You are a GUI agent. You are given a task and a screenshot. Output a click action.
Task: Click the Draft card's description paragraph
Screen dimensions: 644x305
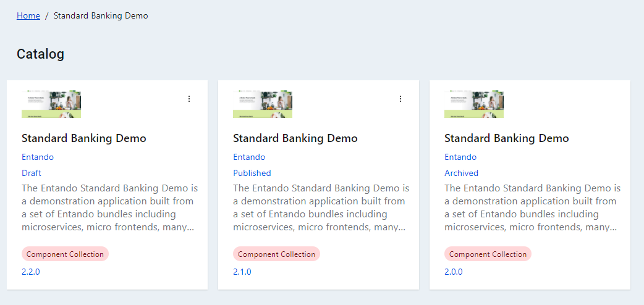click(x=109, y=207)
